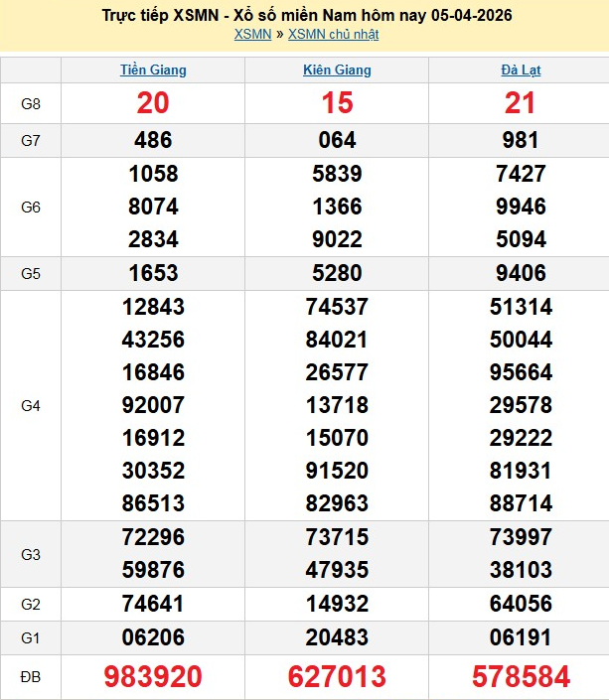Open the Tiền Giang column header link

point(153,70)
